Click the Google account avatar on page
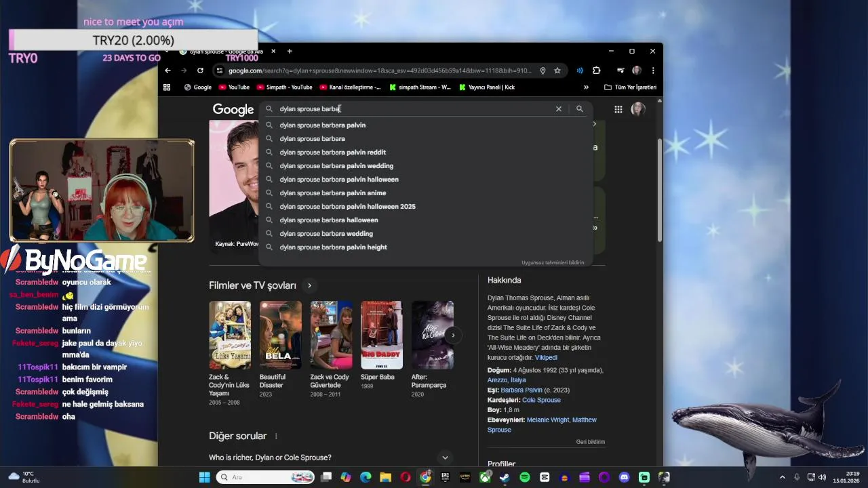 [638, 109]
